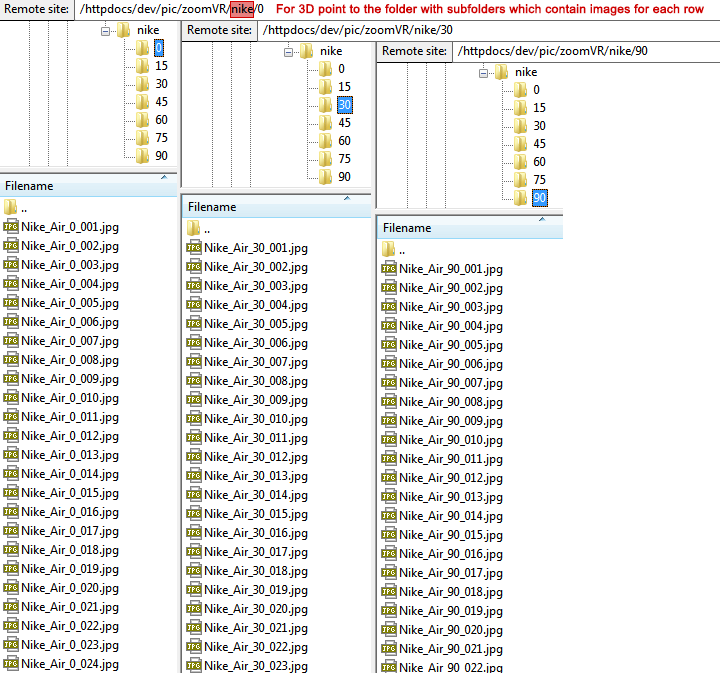Click folder icon of 60 in right tree

click(520, 162)
